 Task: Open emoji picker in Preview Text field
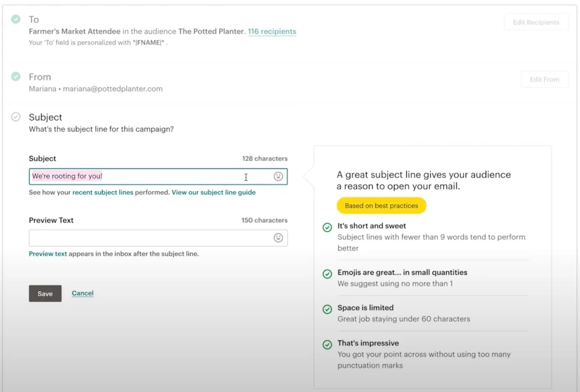click(278, 238)
